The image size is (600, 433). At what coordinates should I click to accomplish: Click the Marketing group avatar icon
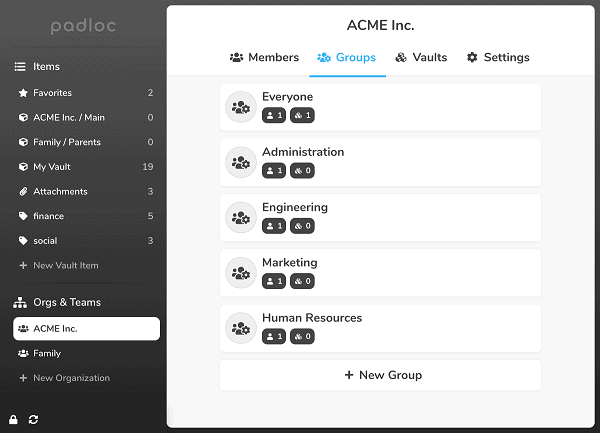click(x=241, y=273)
